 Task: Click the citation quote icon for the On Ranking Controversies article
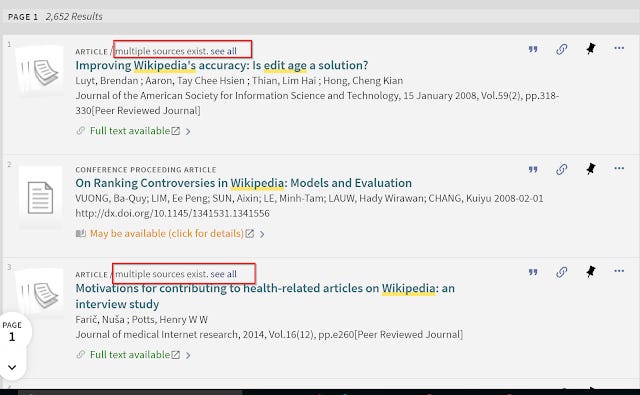(x=533, y=169)
